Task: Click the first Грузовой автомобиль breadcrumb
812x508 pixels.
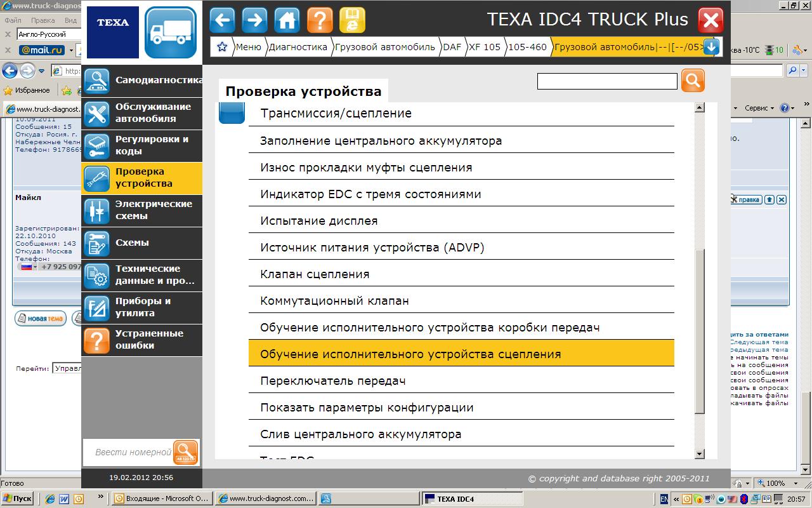Action: point(384,47)
